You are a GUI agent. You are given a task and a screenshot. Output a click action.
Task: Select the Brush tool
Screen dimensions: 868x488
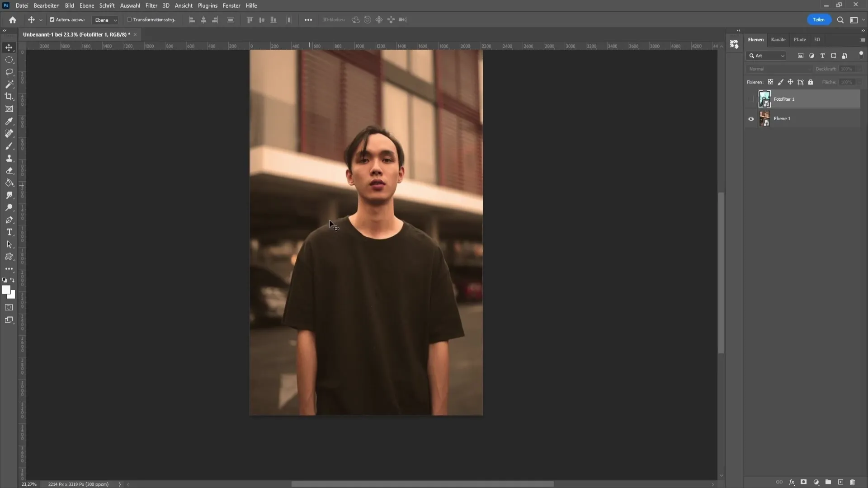9,146
